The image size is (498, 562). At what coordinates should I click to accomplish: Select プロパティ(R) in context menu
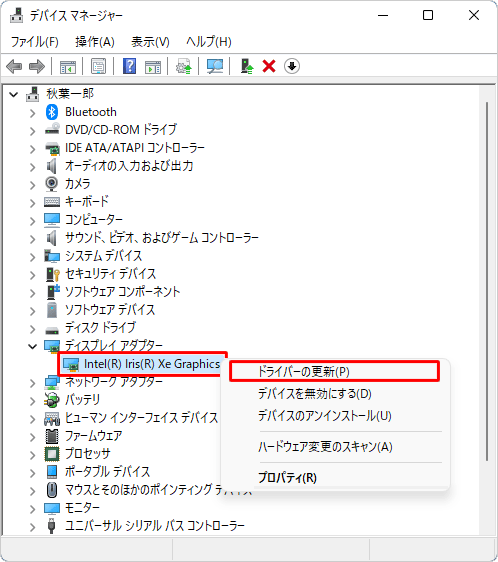pos(287,477)
